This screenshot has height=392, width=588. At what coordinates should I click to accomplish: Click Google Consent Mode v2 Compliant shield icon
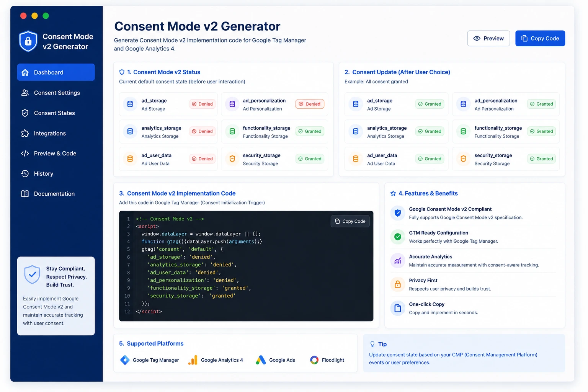click(398, 213)
